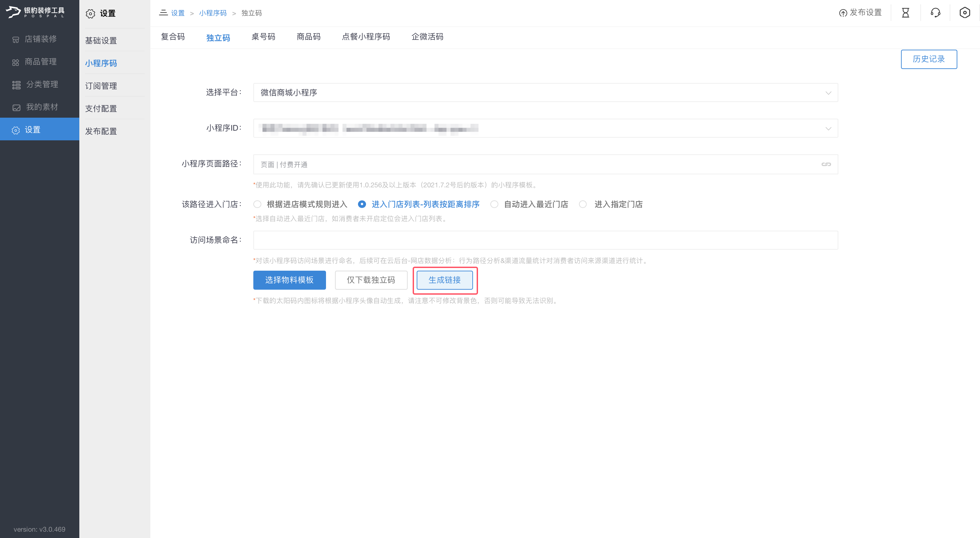Screen dimensions: 980x538
Task: Focus the 访问场景命名 input field
Action: click(546, 240)
